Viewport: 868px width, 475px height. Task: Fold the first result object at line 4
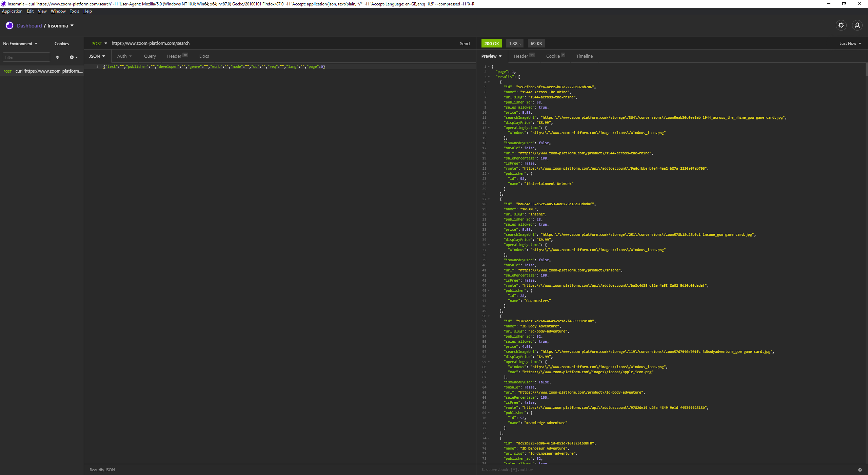tap(489, 82)
